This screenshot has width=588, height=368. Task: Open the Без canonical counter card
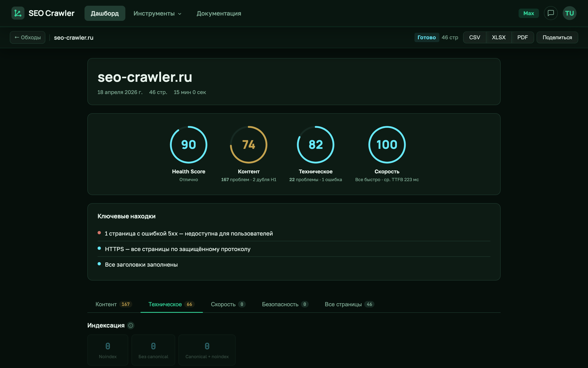(x=153, y=350)
